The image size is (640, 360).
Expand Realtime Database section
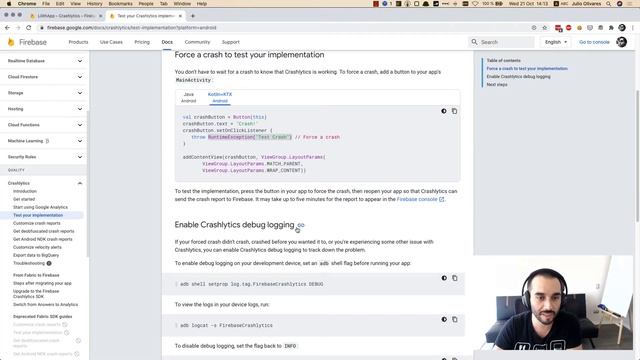point(44,61)
